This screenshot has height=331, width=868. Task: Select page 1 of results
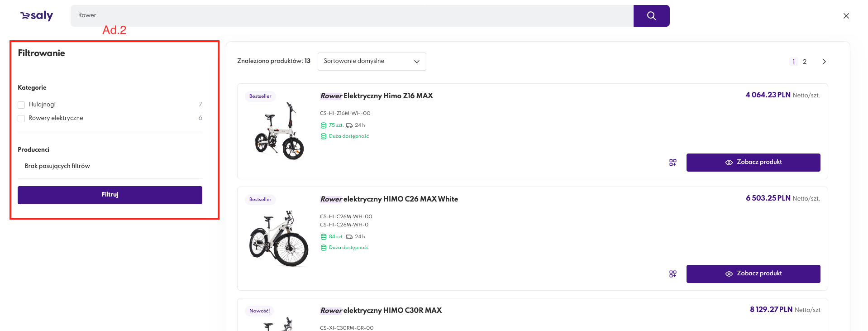click(x=793, y=62)
